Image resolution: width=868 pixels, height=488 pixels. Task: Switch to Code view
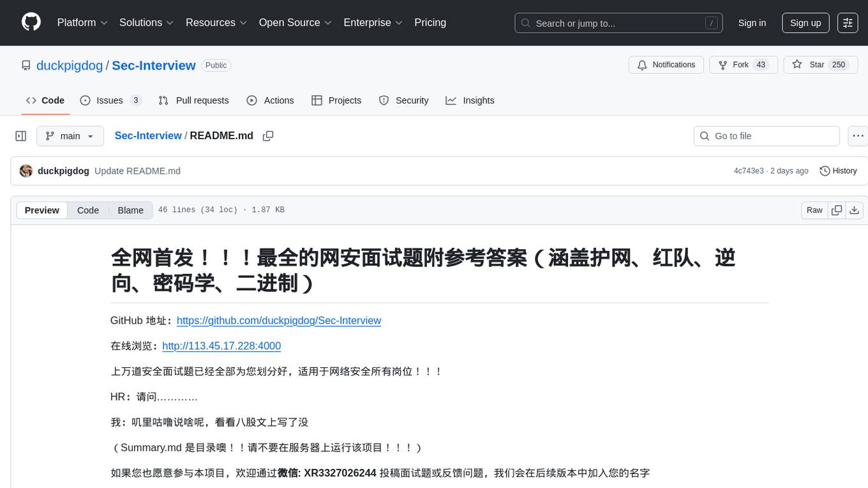pyautogui.click(x=88, y=210)
